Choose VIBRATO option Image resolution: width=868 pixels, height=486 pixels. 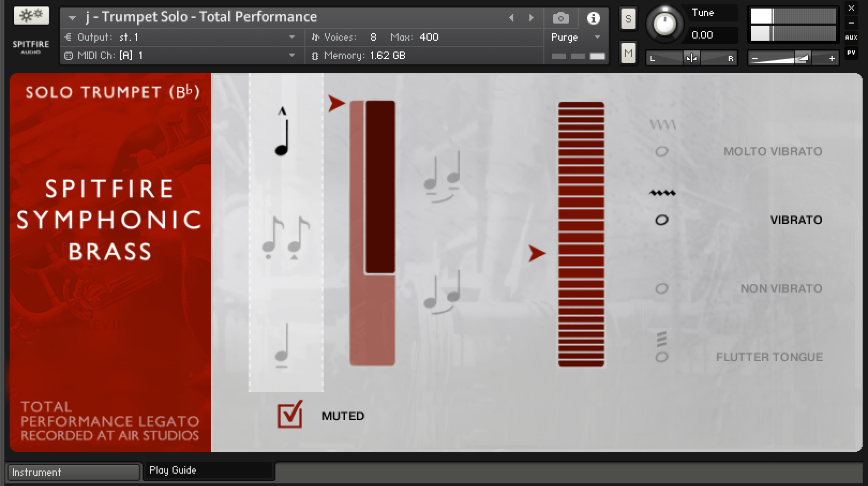(x=796, y=220)
